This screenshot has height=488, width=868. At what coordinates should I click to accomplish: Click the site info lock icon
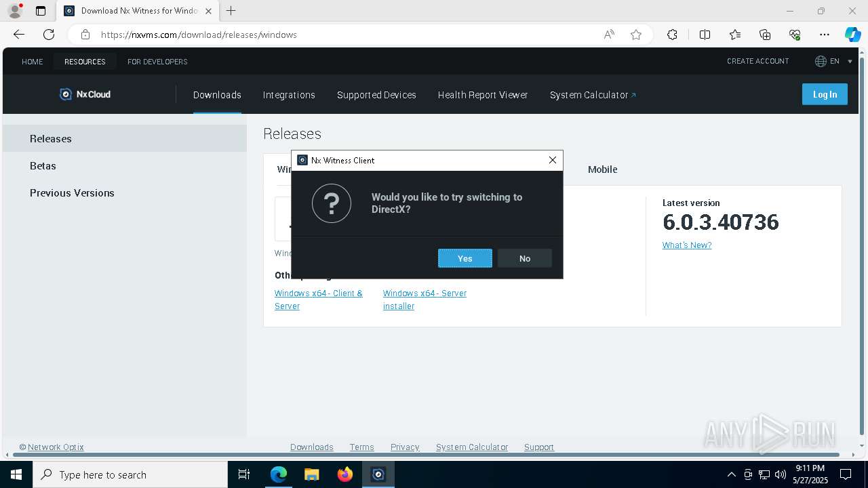[85, 35]
